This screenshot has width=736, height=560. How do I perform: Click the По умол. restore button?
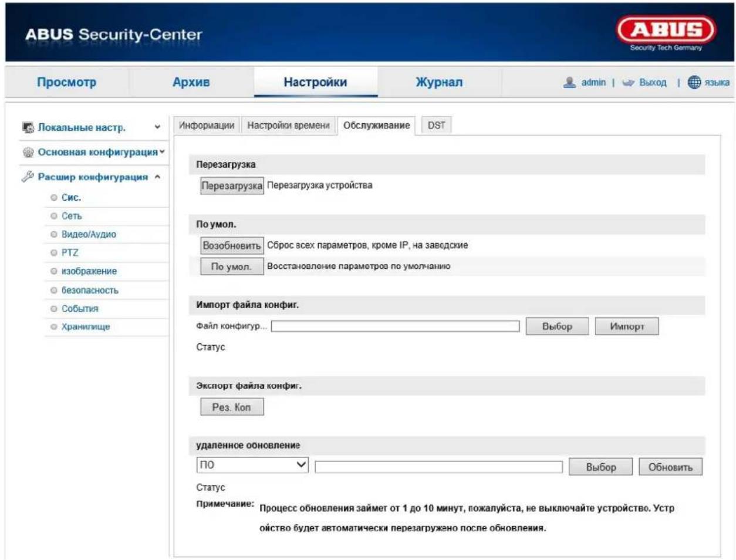[232, 266]
